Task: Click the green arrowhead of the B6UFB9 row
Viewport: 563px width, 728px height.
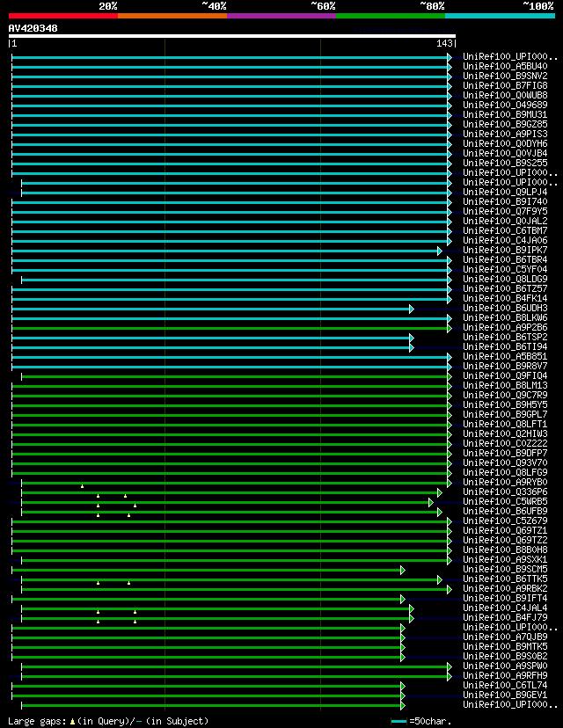Action: pos(440,512)
